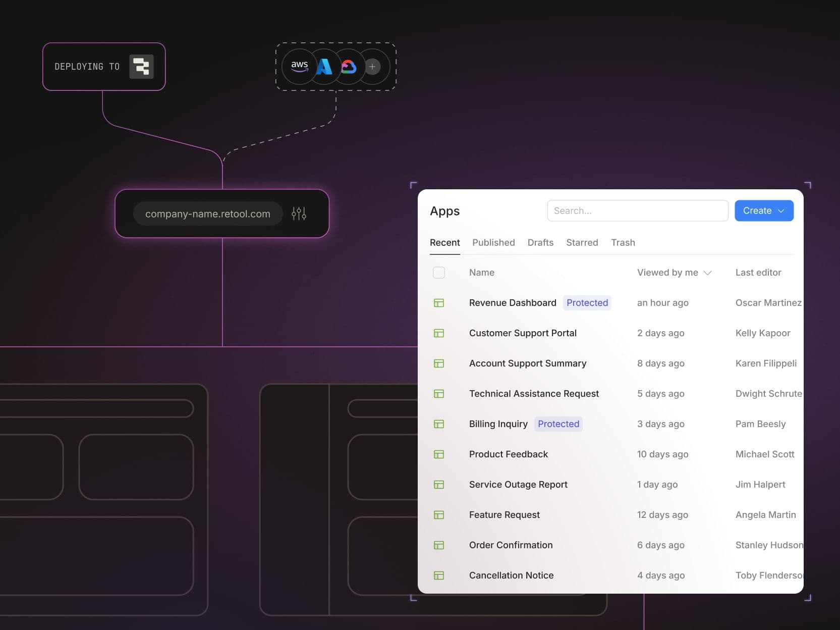Switch to the Starred tab
The image size is (840, 630).
click(x=582, y=243)
